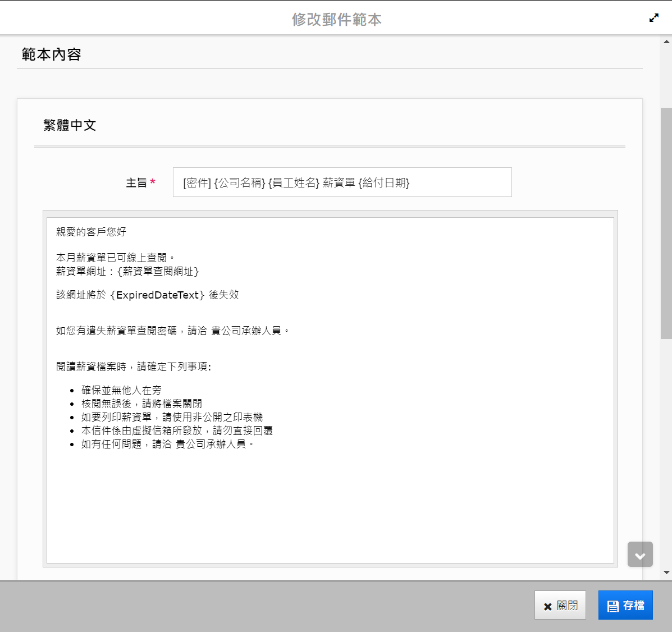Click the bullet item 確保並無他人在旁

(x=121, y=390)
